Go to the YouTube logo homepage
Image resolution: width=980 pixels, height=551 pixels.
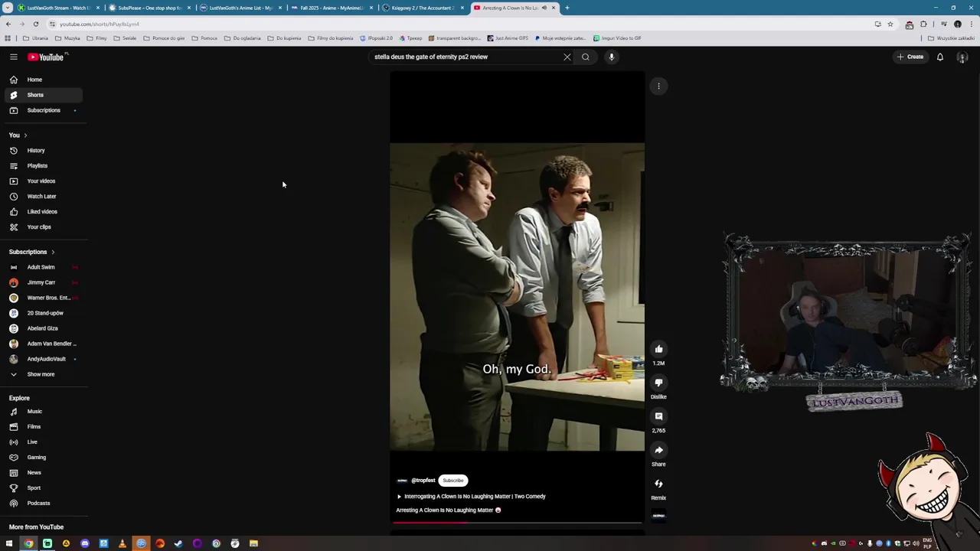pyautogui.click(x=47, y=57)
